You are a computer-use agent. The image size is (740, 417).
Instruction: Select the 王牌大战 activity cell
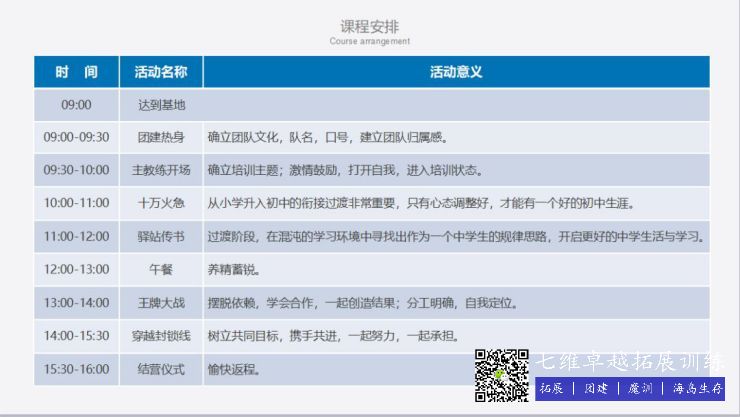coord(160,302)
